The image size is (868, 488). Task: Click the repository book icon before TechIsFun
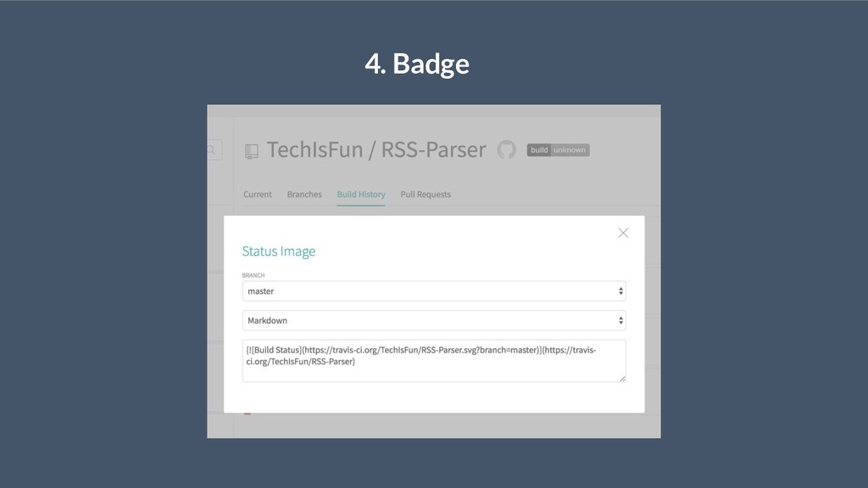251,151
